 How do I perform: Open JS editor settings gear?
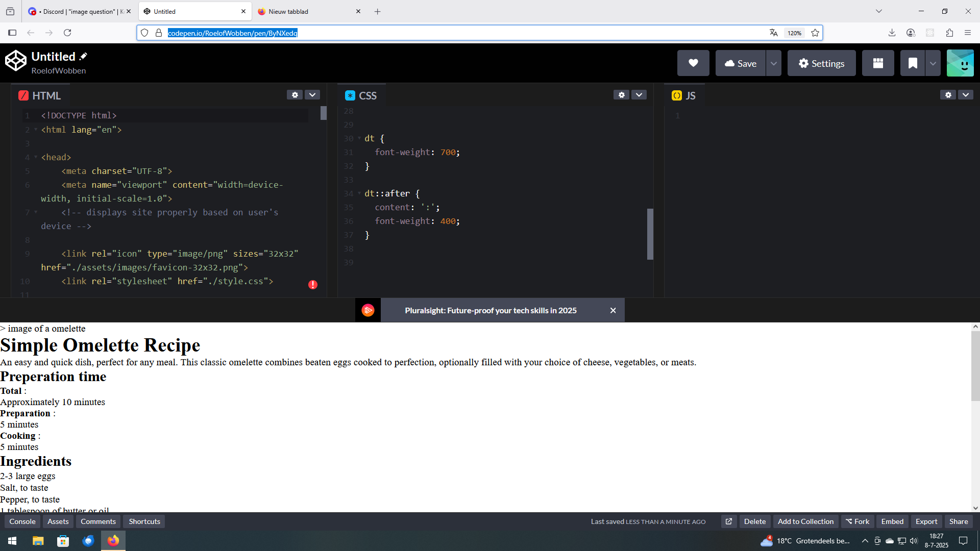948,95
